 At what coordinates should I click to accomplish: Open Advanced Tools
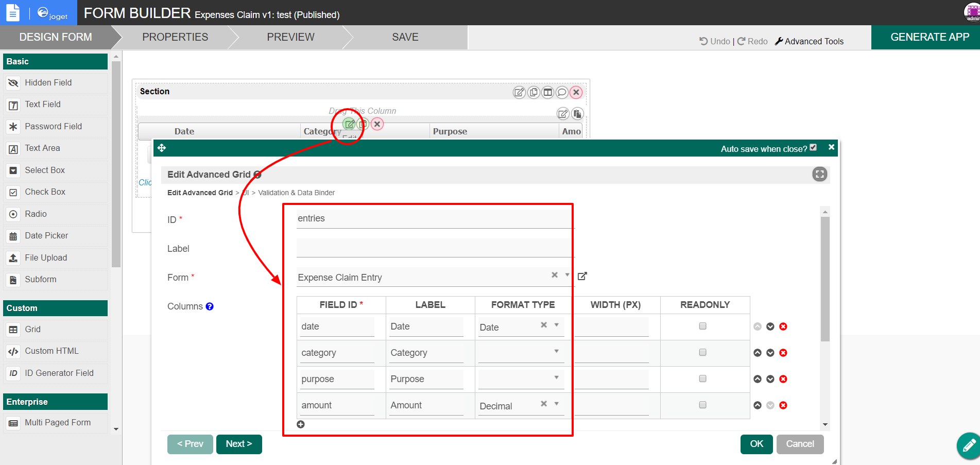[x=809, y=41]
